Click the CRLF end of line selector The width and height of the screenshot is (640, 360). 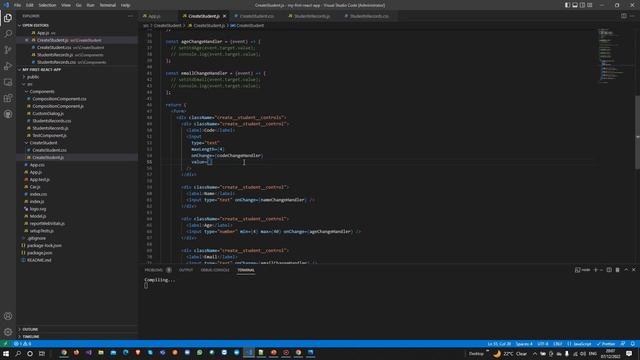[558, 344]
